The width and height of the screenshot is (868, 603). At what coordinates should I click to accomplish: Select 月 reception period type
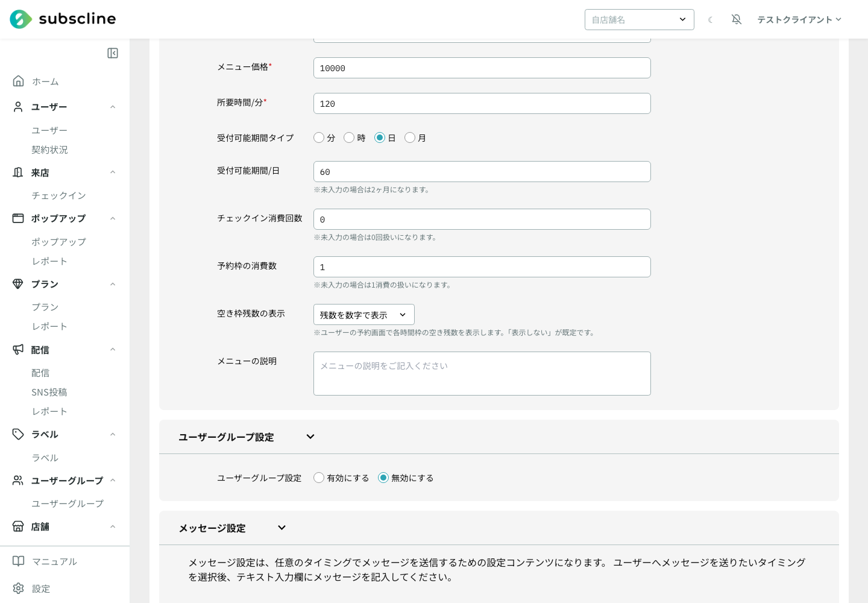coord(410,137)
